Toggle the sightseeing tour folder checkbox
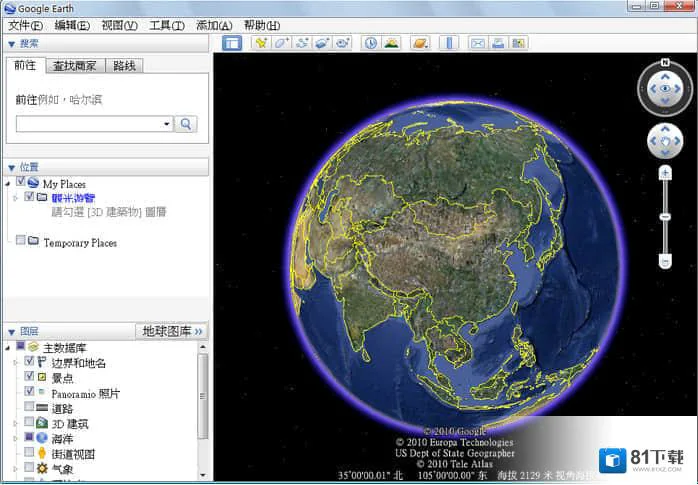The image size is (698, 485). 29,196
